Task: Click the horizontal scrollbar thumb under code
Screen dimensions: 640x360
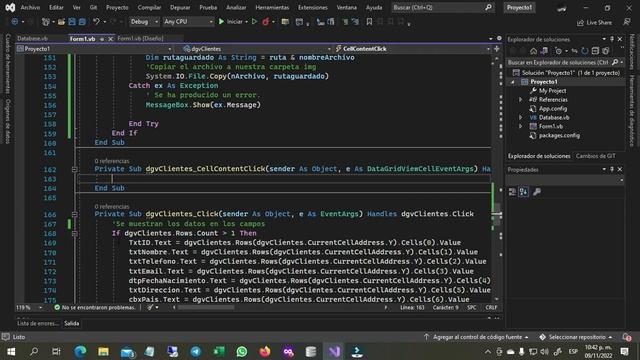Action: tap(206, 307)
